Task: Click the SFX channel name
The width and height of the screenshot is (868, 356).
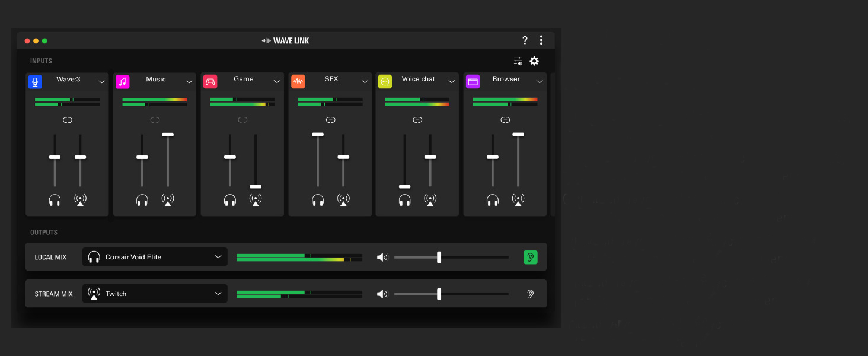Action: [331, 79]
